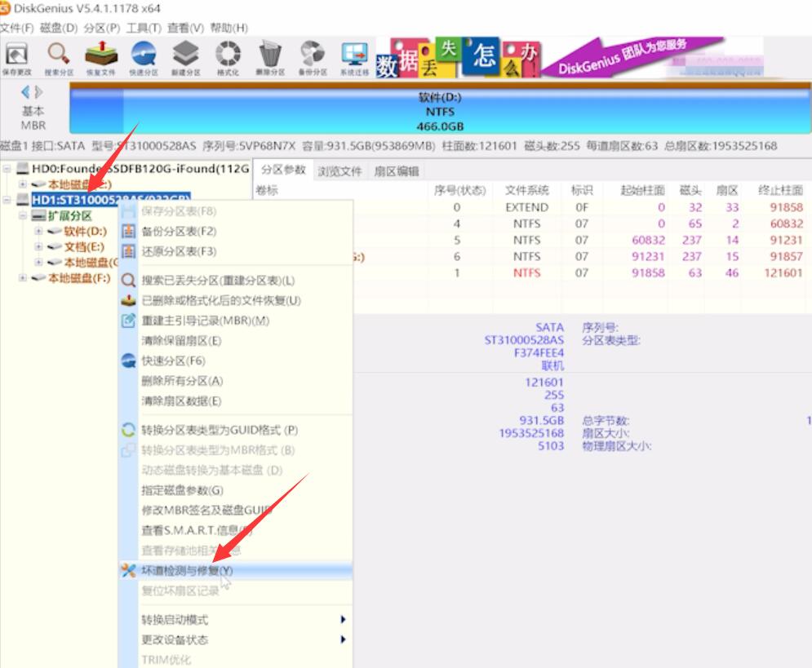Viewport: 812px width, 668px height.
Task: Collapse the HD1:ST31000528AS tree node
Action: (7, 199)
